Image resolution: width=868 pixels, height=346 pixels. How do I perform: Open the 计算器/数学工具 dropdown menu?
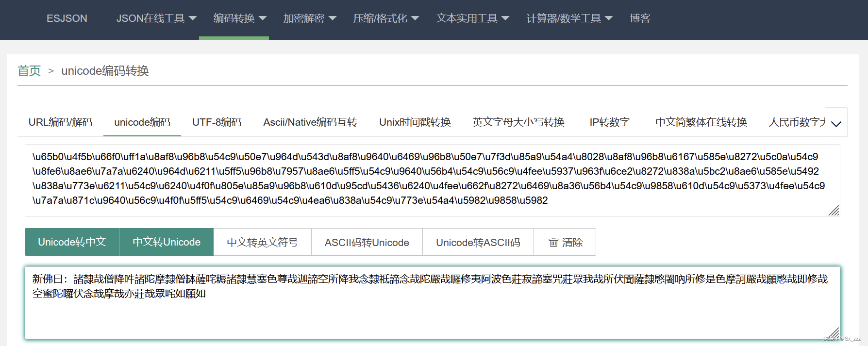click(x=569, y=18)
